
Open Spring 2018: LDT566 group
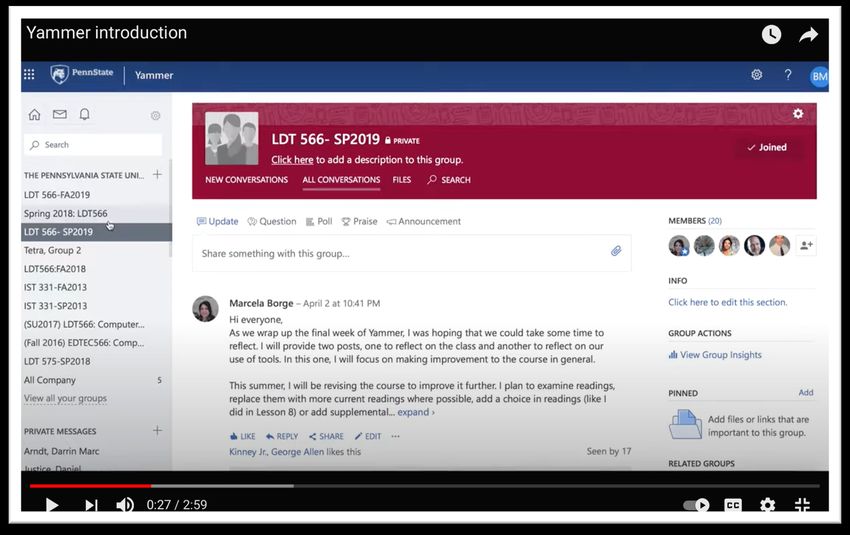pyautogui.click(x=66, y=213)
